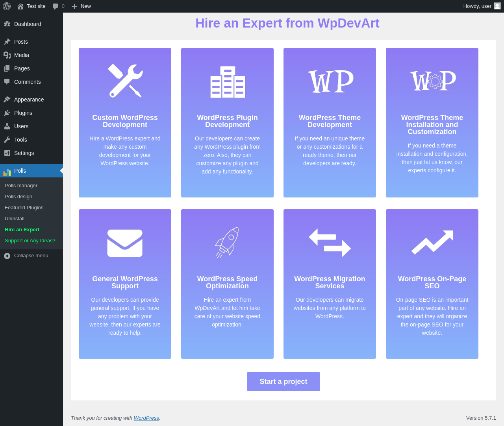Click the Tools wrench icon

(x=7, y=140)
